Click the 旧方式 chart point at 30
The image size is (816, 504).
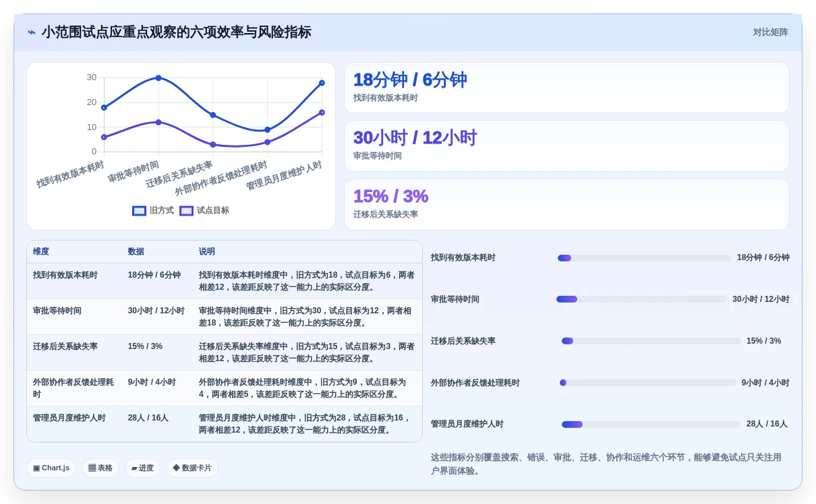pyautogui.click(x=158, y=78)
